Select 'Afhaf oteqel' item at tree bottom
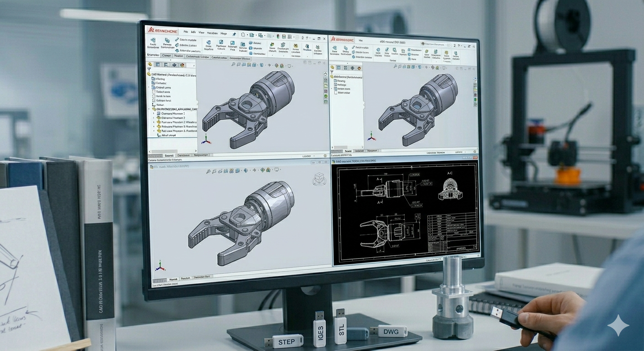 [166, 135]
